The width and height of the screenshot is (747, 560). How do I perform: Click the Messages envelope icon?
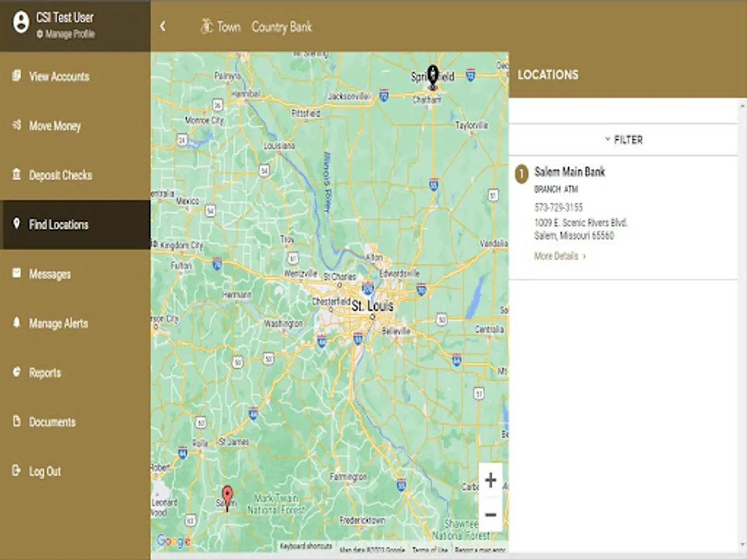pyautogui.click(x=17, y=273)
